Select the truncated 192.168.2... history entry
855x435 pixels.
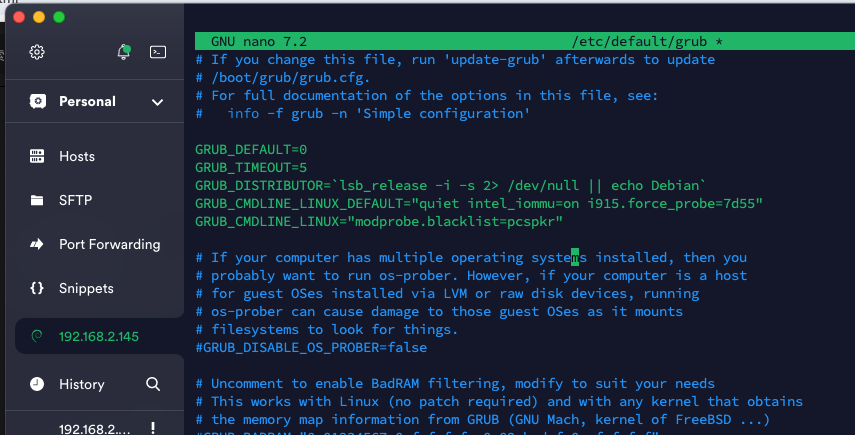[x=94, y=429]
